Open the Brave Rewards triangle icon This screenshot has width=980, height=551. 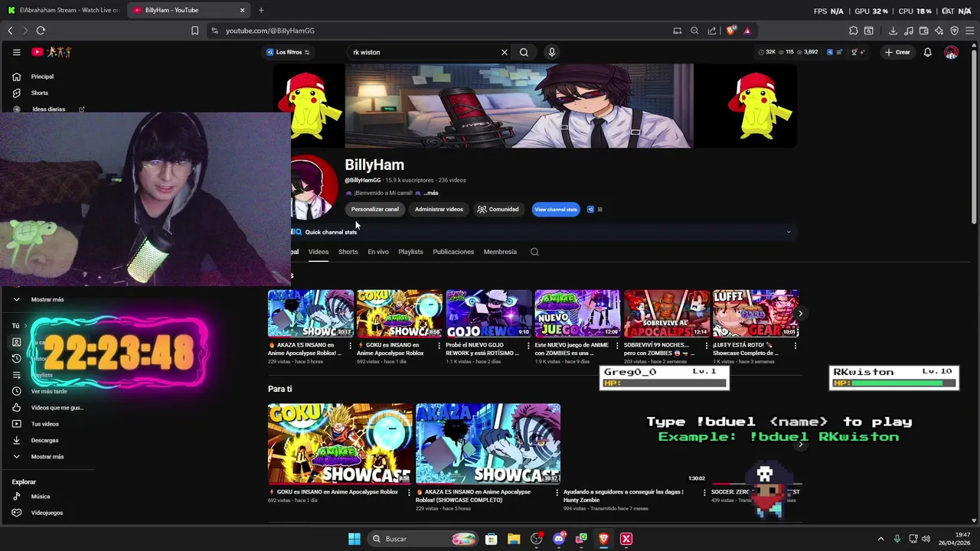(747, 31)
